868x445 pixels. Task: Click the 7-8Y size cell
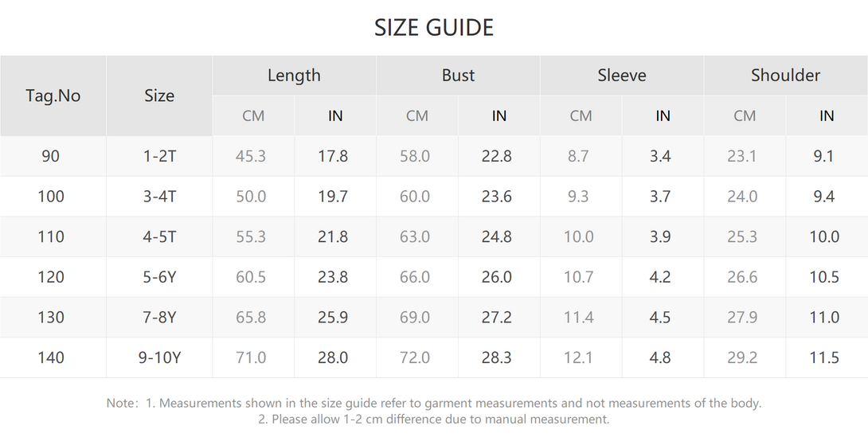tap(159, 317)
